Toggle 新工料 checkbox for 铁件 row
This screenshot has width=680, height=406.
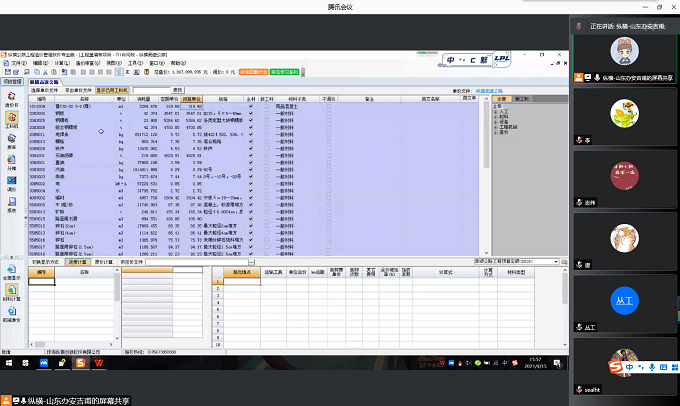tap(267, 148)
